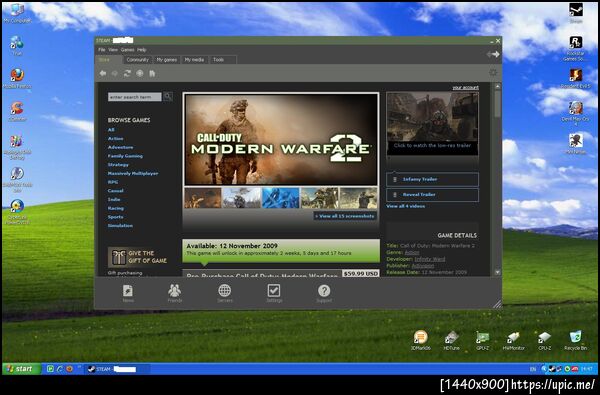Image resolution: width=600 pixels, height=395 pixels.
Task: Click the home icon in Steam toolbar
Action: (152, 73)
